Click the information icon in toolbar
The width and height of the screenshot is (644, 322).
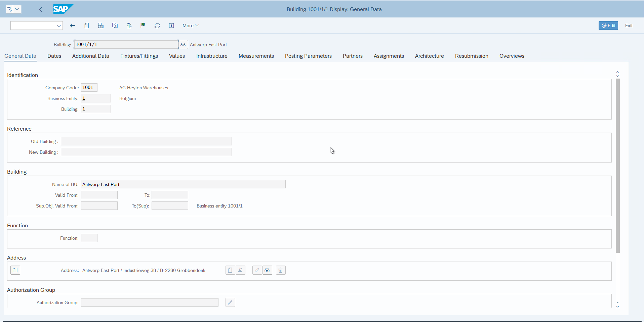pos(171,26)
